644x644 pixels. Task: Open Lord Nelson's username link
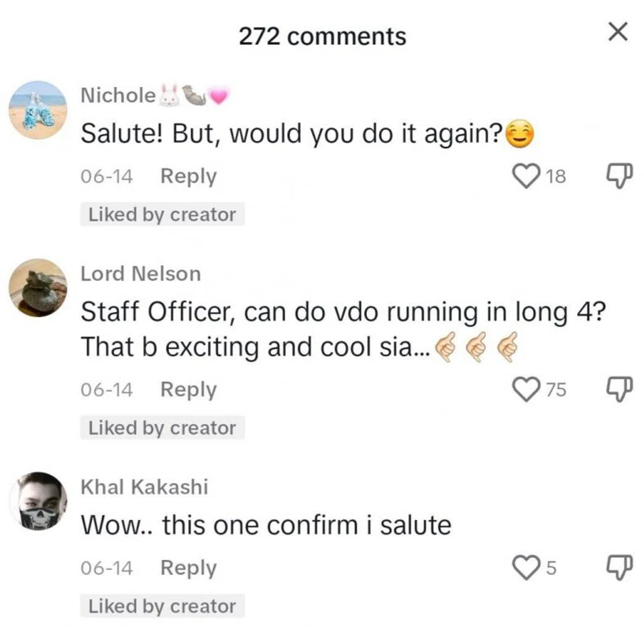pos(140,274)
